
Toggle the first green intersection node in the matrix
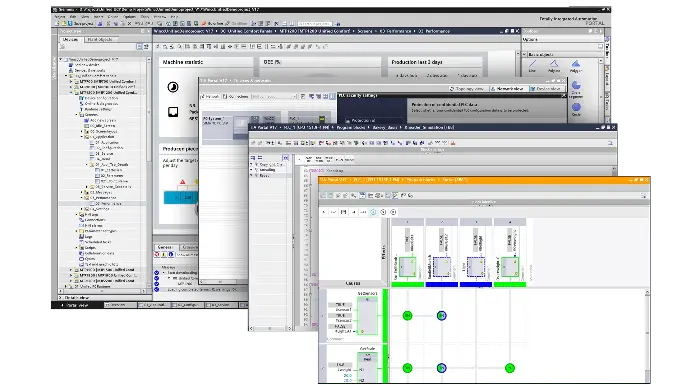click(x=407, y=315)
